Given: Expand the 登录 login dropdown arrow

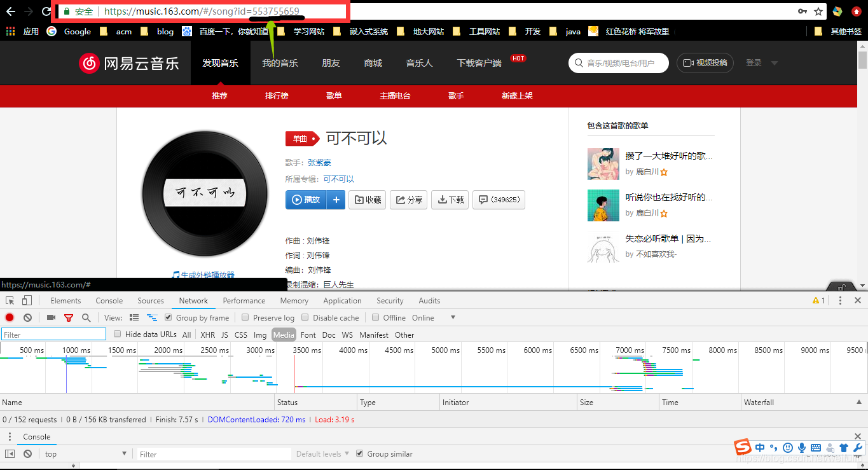Looking at the screenshot, I should point(774,63).
